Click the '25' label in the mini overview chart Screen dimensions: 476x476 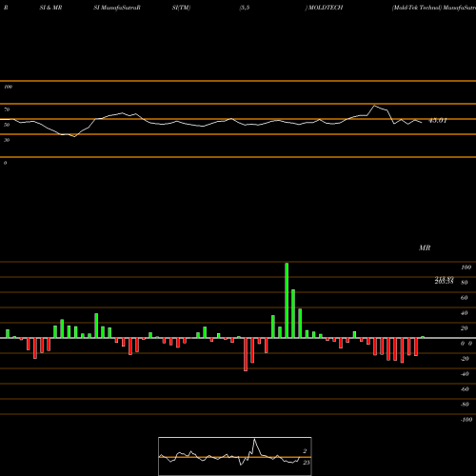click(306, 463)
